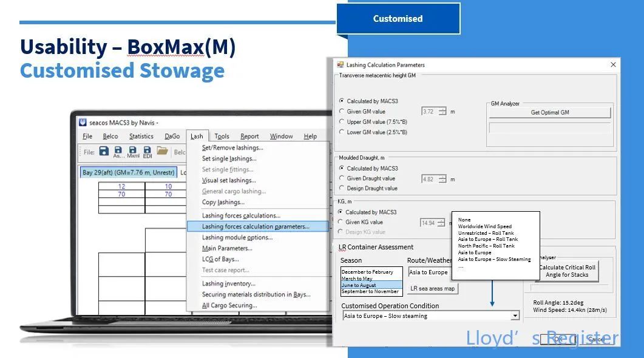Open the Report menu

249,137
